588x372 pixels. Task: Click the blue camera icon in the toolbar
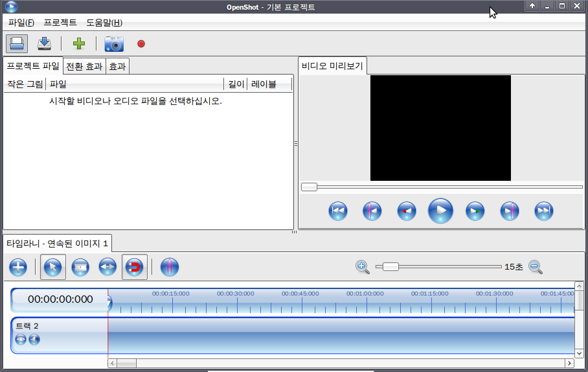pos(114,44)
